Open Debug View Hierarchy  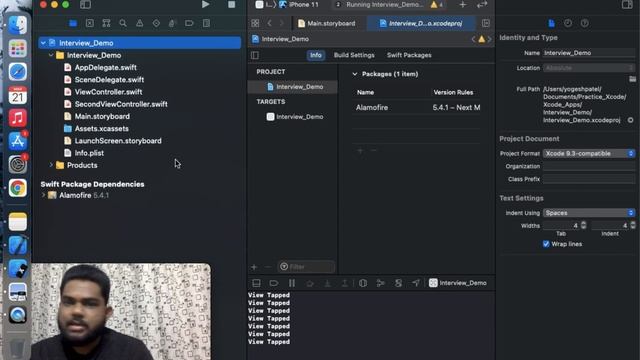coord(363,283)
